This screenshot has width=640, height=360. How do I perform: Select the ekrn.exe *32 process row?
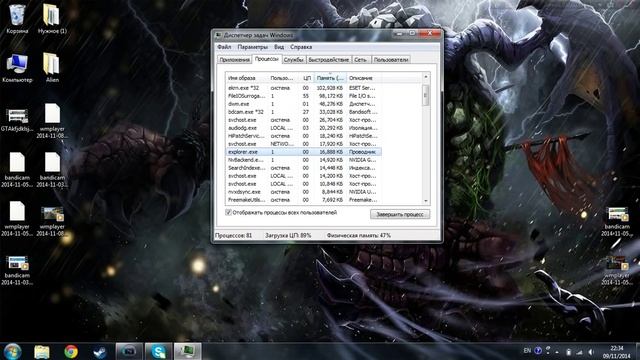coord(303,88)
